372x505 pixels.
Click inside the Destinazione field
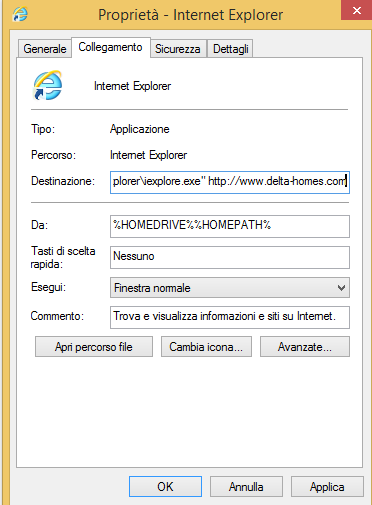230,182
